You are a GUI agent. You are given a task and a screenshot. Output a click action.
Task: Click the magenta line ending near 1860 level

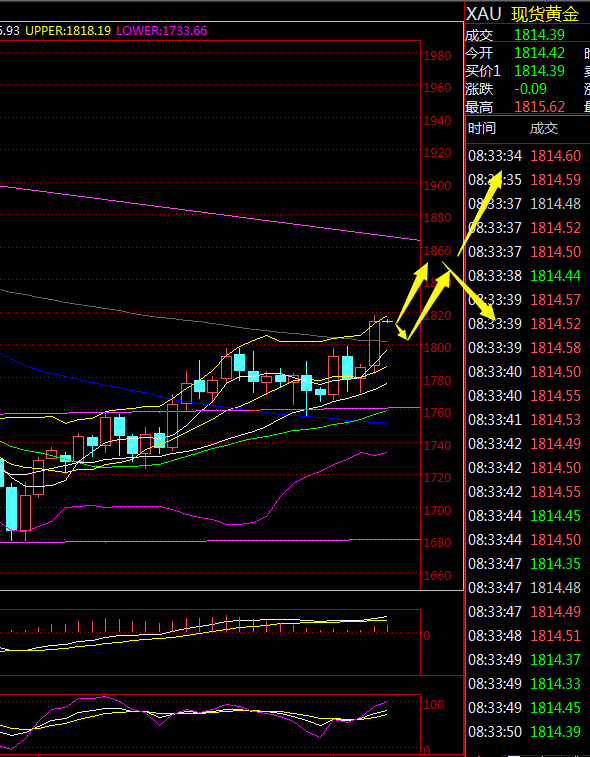click(210, 212)
